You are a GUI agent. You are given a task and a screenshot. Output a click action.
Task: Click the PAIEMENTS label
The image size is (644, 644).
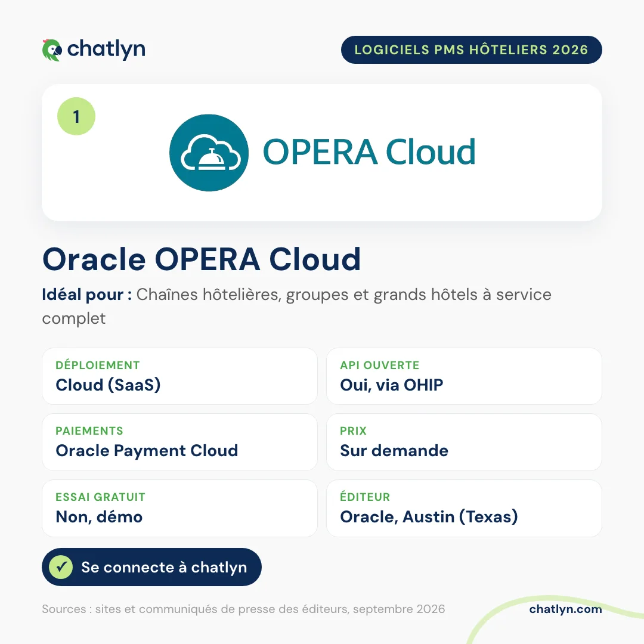(x=89, y=431)
